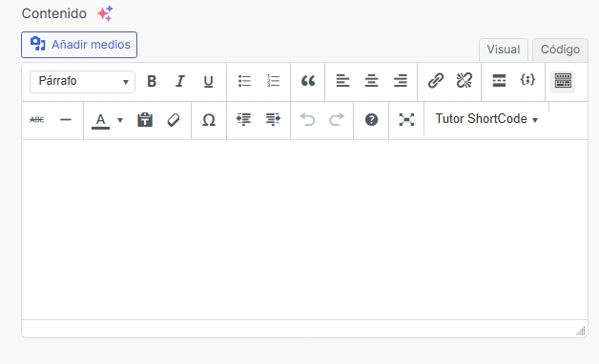
Task: Align text to the right
Action: coord(400,81)
